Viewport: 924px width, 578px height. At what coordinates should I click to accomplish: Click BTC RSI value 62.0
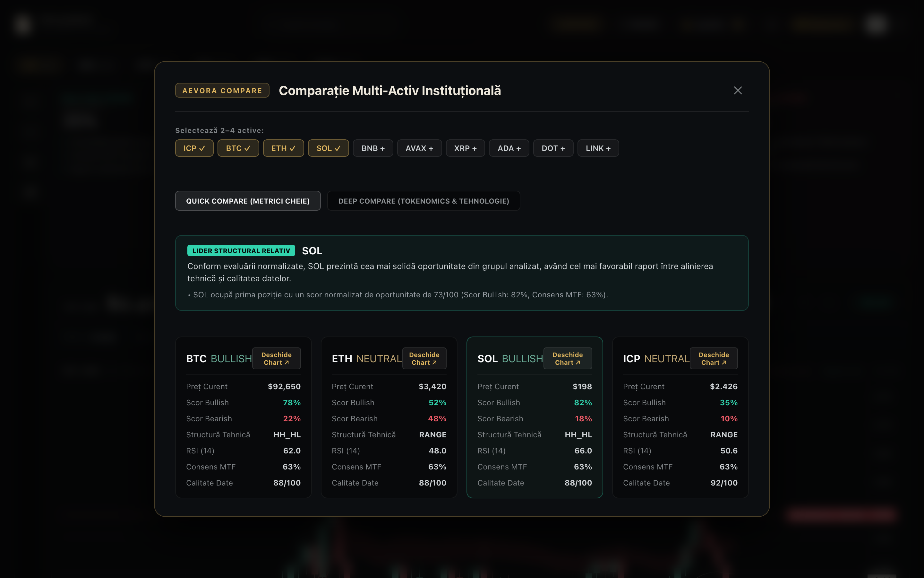pos(292,451)
